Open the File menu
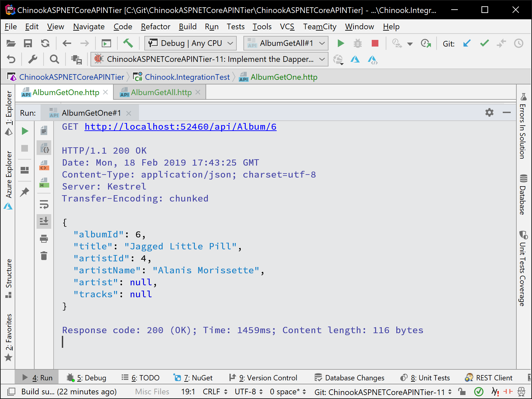This screenshot has width=532, height=399. (11, 27)
